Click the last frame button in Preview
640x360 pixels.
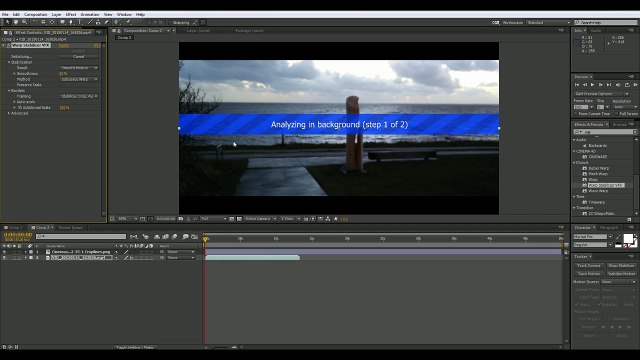[x=609, y=84]
